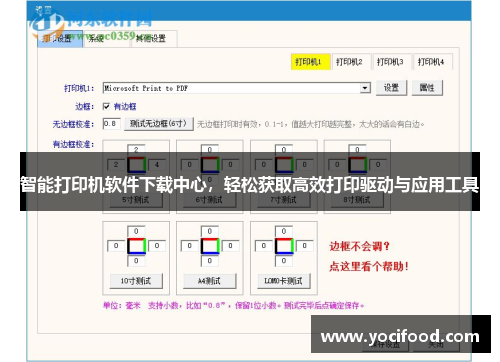Click the 10寸 group's right margin field
The image size is (500, 362).
click(x=157, y=246)
